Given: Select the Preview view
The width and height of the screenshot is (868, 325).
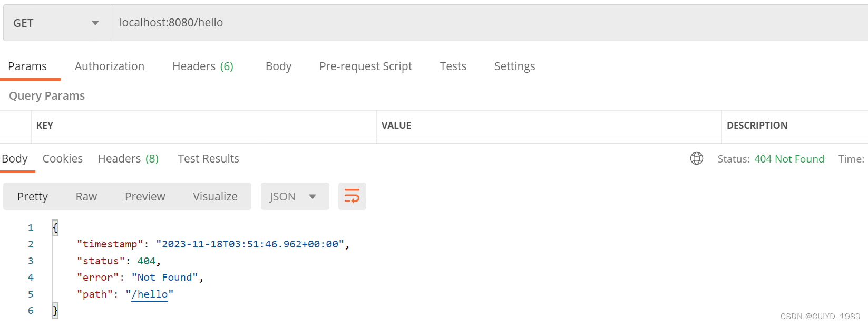Looking at the screenshot, I should click(145, 197).
